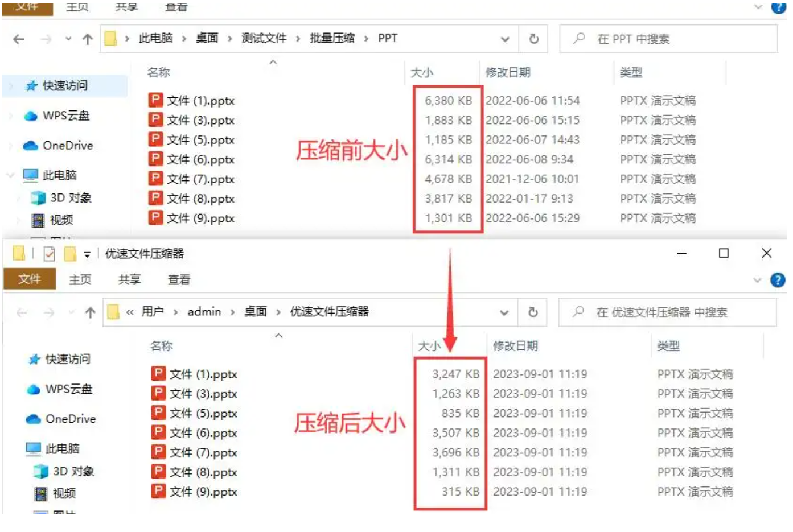Go back in the PPT window
This screenshot has height=532, width=793.
[19, 39]
